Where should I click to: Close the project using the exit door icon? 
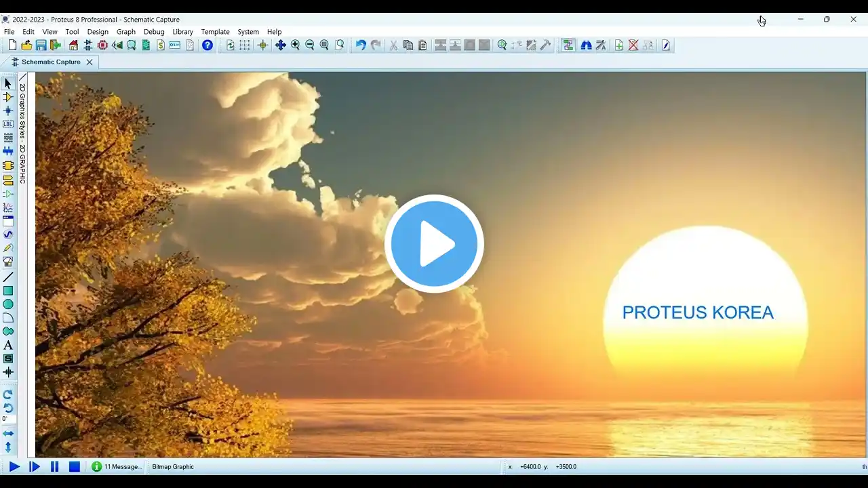pos(56,45)
